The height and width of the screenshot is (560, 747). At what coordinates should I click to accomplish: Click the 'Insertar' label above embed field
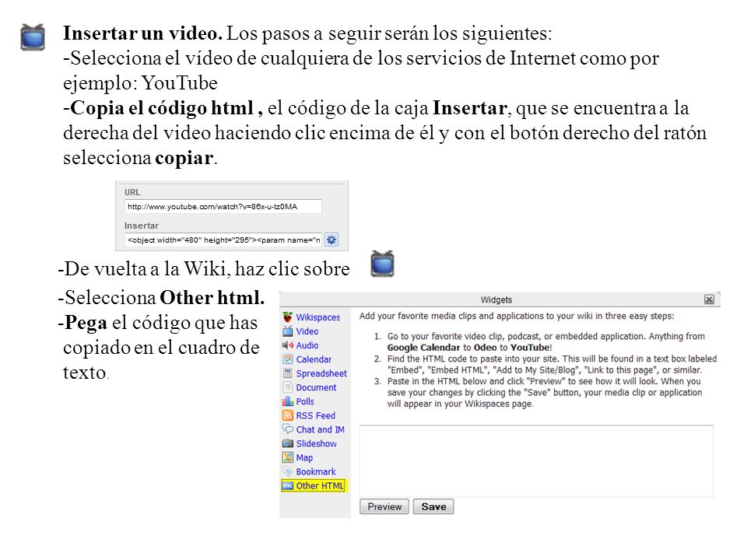click(141, 226)
